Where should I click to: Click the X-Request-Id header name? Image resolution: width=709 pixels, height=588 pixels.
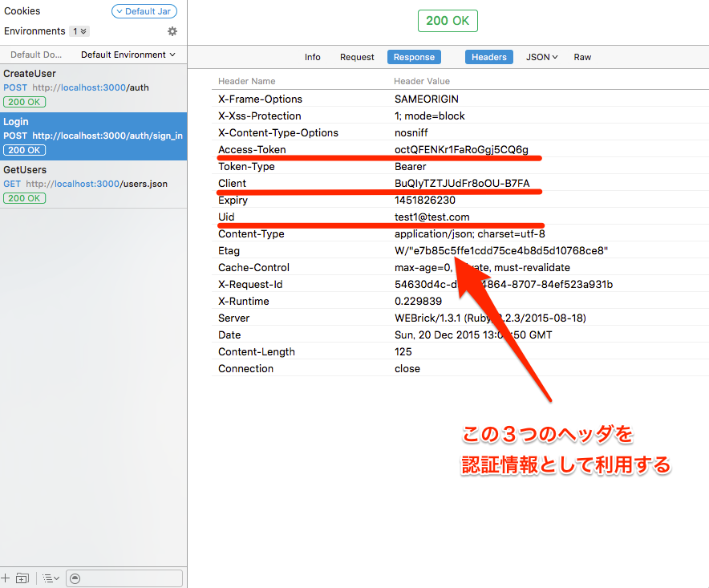pos(250,285)
